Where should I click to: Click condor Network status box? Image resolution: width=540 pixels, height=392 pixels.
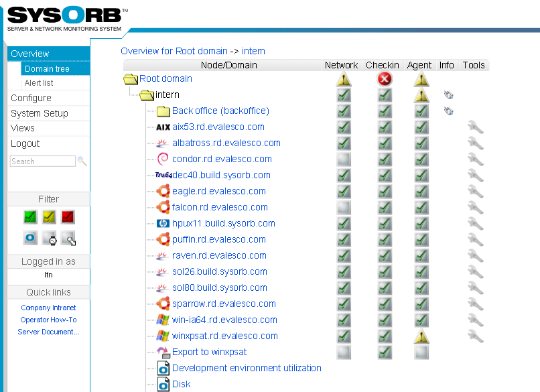click(344, 159)
